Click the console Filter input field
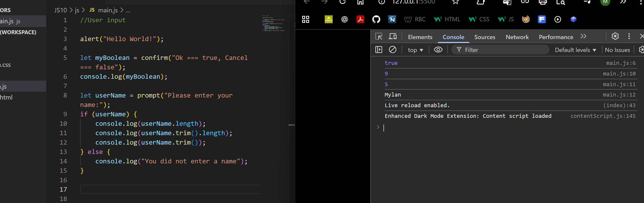The height and width of the screenshot is (203, 644). [x=502, y=50]
